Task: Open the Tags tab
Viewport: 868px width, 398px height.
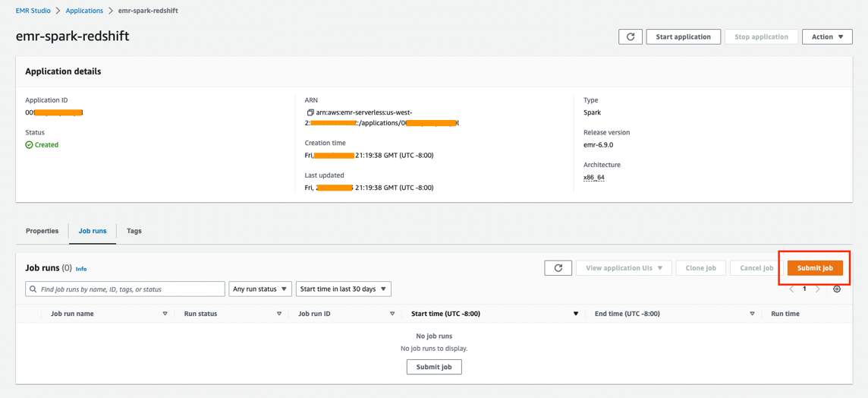Action: point(134,231)
